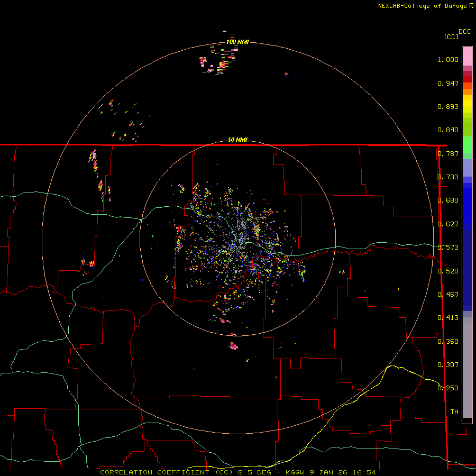Click the 0.413 legend value

pos(448,318)
